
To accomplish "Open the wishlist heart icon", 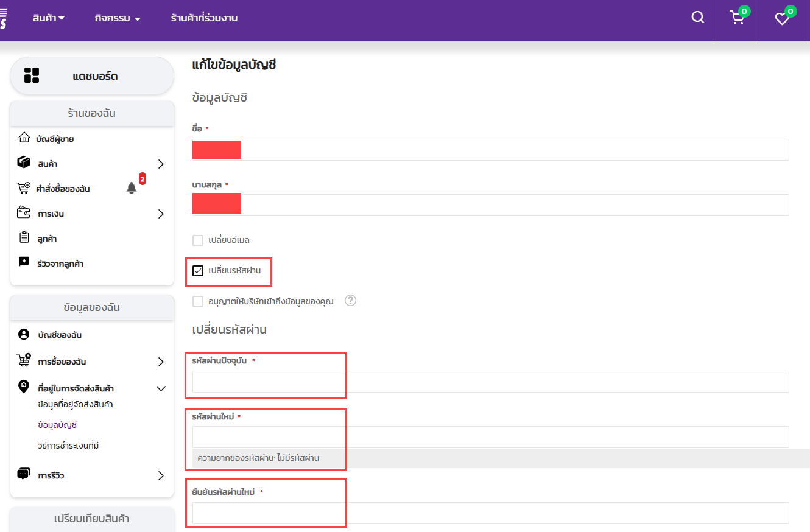I will pyautogui.click(x=782, y=19).
